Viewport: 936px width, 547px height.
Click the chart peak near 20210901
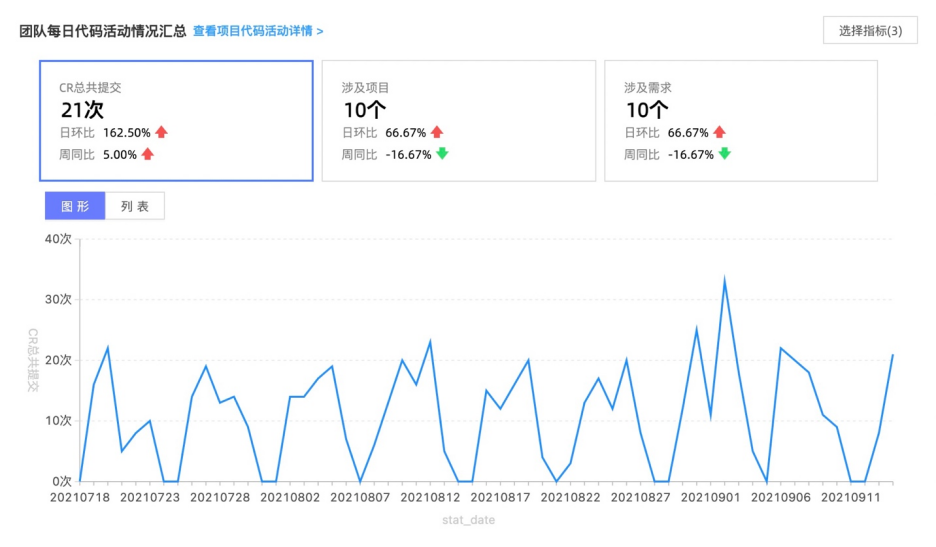tap(725, 280)
